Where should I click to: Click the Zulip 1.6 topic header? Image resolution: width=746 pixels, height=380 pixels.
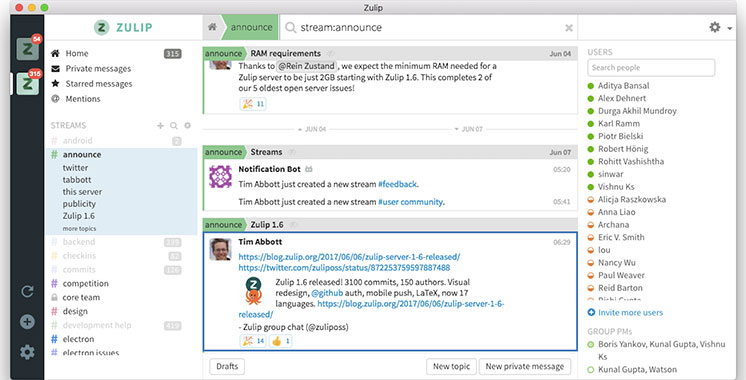pos(266,224)
